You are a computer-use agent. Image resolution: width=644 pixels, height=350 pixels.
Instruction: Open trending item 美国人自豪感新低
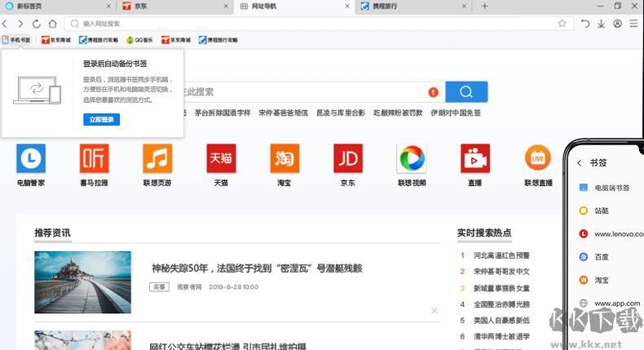pyautogui.click(x=501, y=321)
